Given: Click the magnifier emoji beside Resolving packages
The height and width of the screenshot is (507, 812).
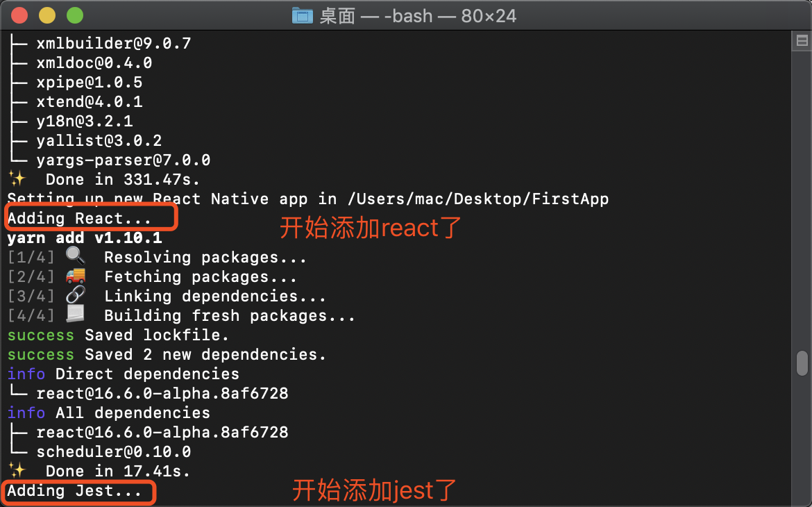Looking at the screenshot, I should (x=76, y=256).
